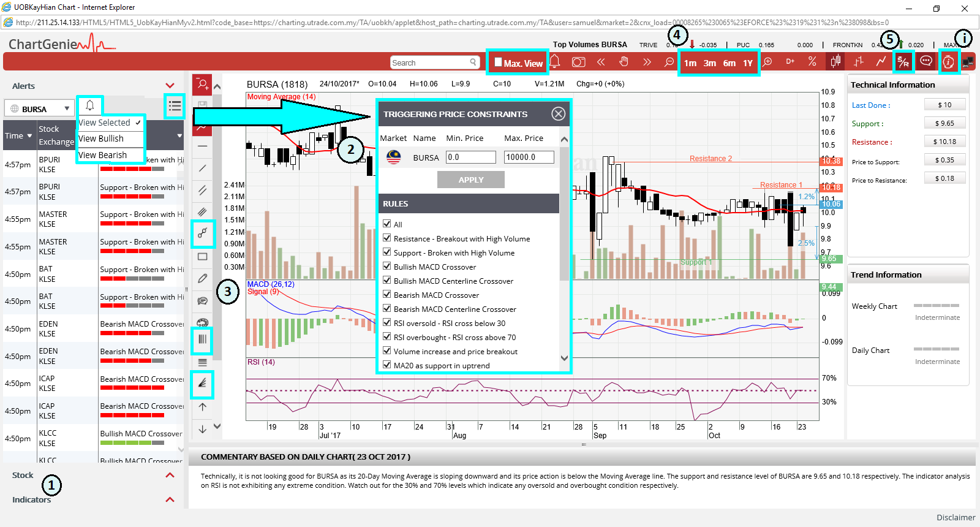This screenshot has width=980, height=527.
Task: Toggle Support - Broken with High Volume checkbox
Action: 387,252
